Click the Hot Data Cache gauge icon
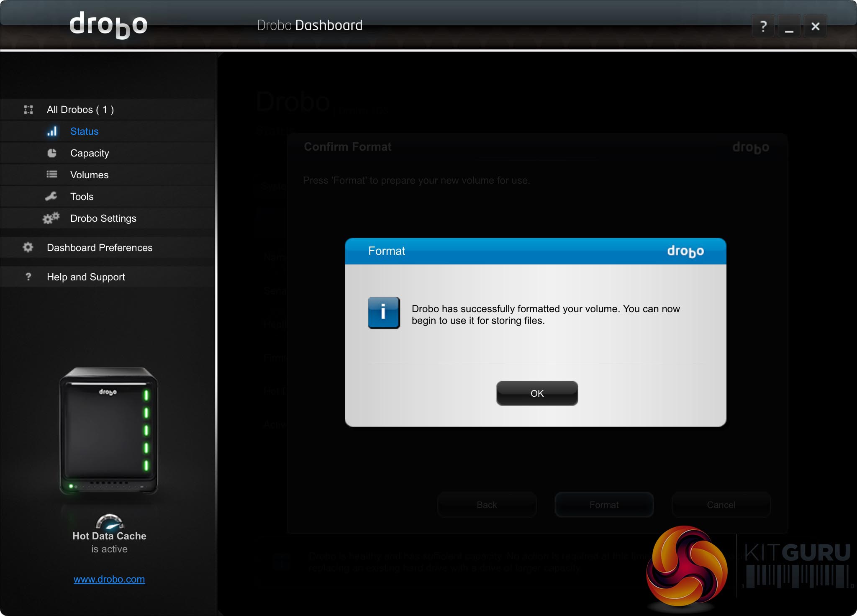This screenshot has width=857, height=616. pos(110,521)
